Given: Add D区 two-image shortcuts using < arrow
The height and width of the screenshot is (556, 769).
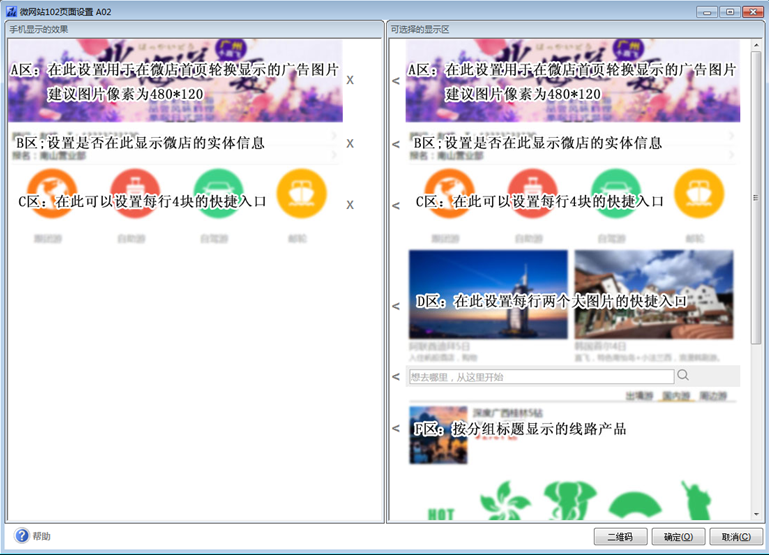Looking at the screenshot, I should (396, 306).
